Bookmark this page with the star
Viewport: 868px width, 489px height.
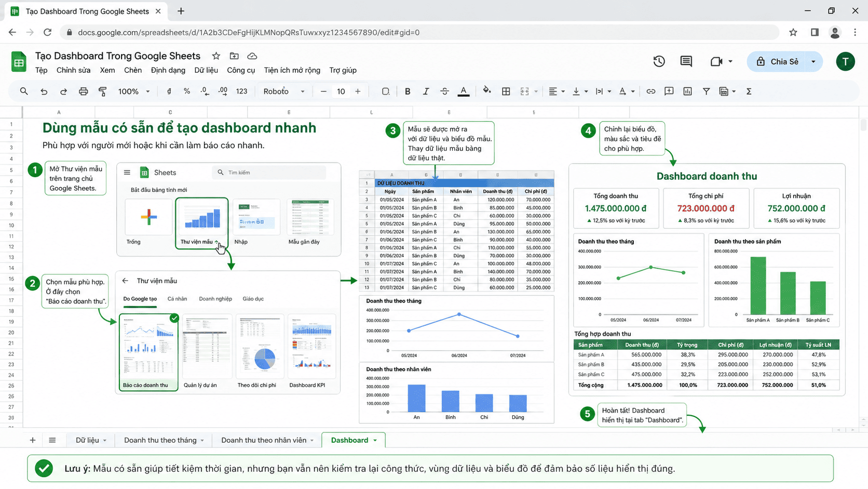coord(793,32)
